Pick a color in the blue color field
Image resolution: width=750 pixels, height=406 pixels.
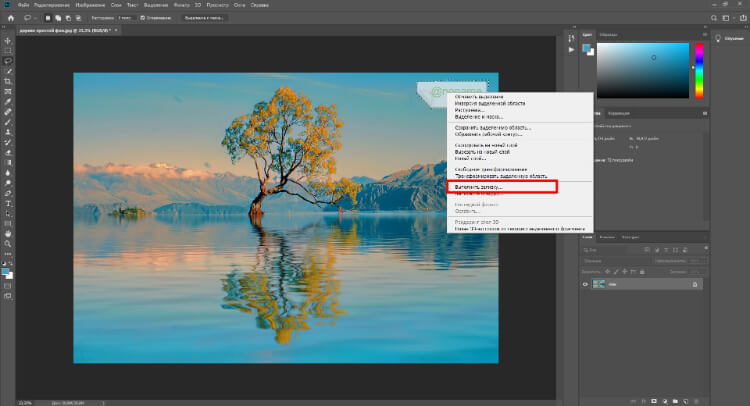tap(642, 70)
